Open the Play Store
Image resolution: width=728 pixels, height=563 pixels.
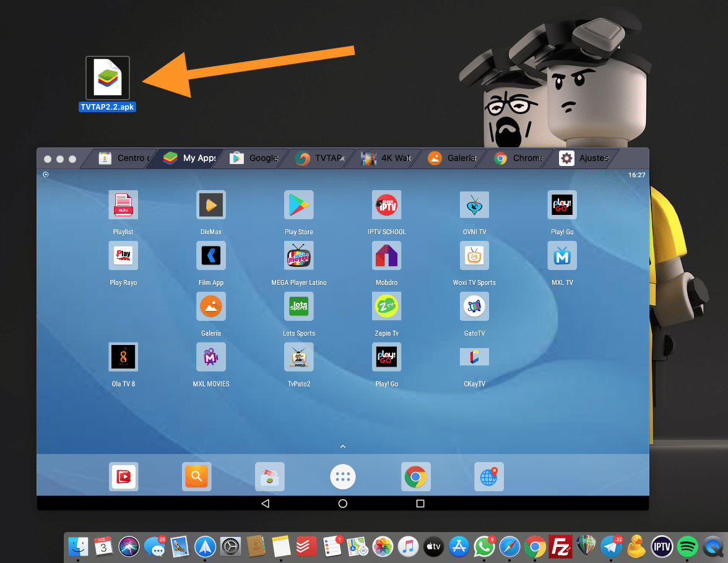coord(298,204)
